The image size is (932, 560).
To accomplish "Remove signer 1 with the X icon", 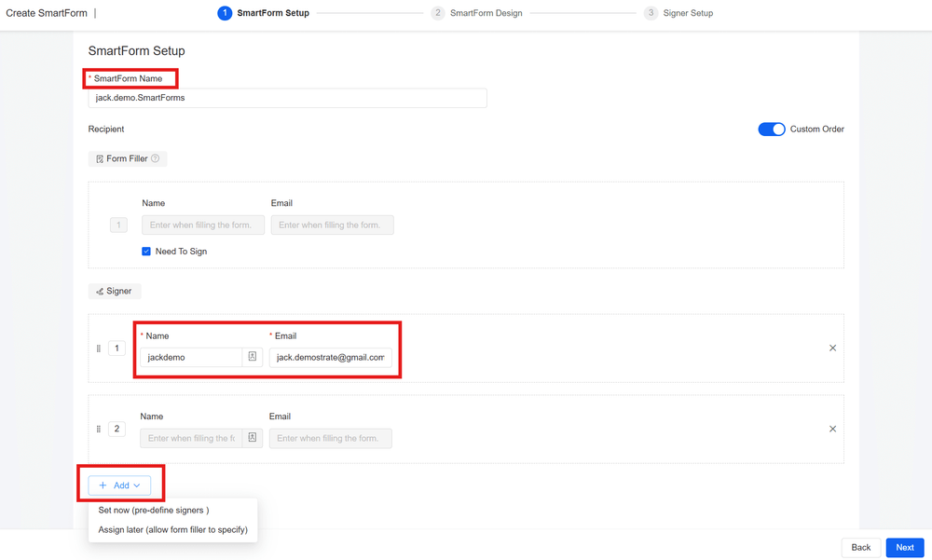I will [x=832, y=348].
